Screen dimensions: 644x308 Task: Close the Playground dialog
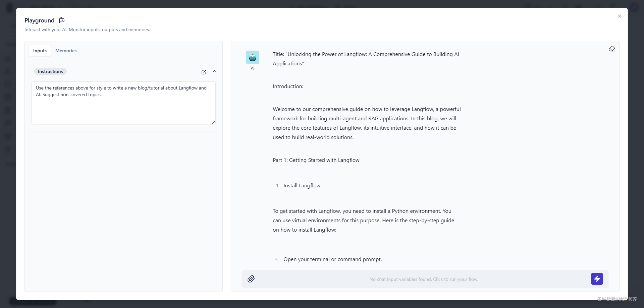click(x=620, y=16)
